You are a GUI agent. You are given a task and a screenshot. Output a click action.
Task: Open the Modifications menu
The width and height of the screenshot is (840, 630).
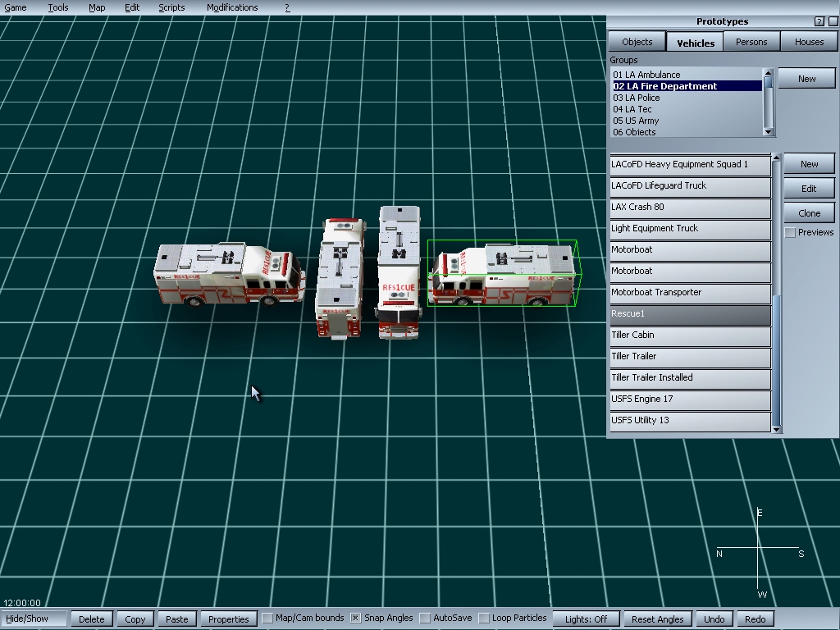tap(232, 7)
